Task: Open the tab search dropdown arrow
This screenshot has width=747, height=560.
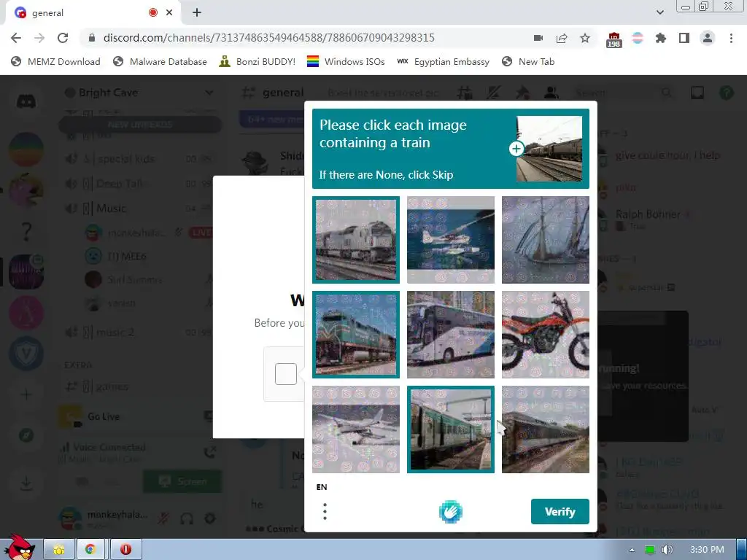Action: (659, 12)
